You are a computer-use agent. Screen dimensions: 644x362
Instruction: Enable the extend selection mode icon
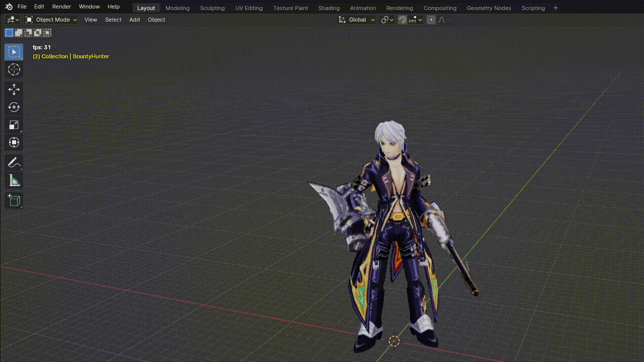tap(19, 33)
